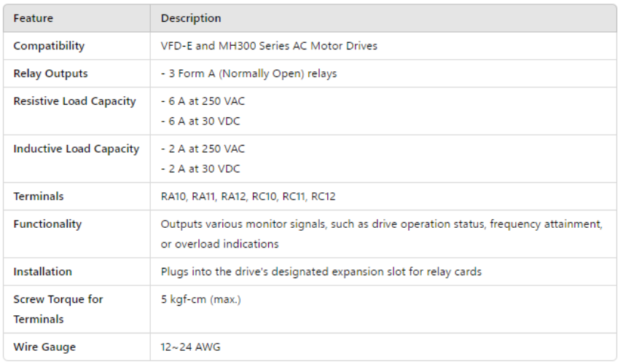Click the 2 A at 30 VDC line
This screenshot has height=364, width=623.
coord(200,169)
